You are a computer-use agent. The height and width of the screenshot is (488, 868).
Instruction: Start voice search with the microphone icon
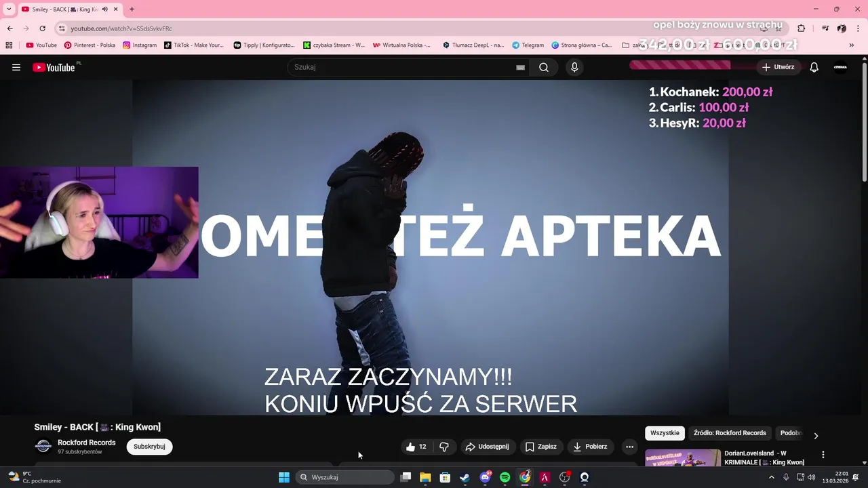[574, 67]
